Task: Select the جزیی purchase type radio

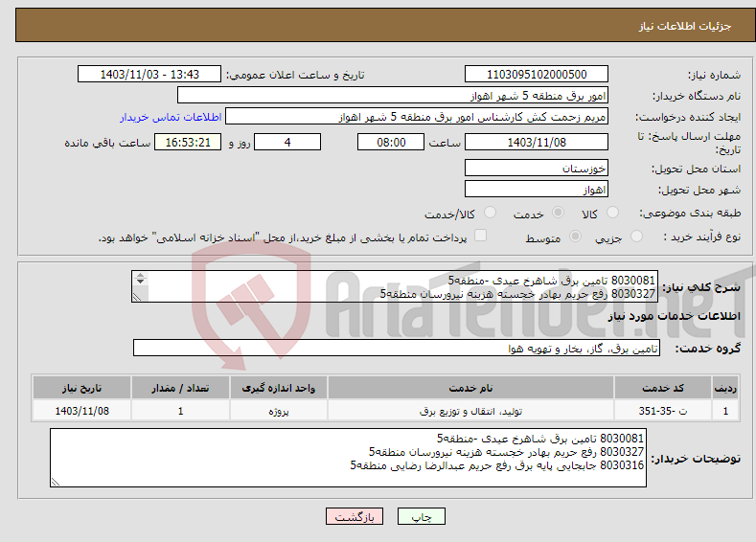Action: (x=636, y=237)
